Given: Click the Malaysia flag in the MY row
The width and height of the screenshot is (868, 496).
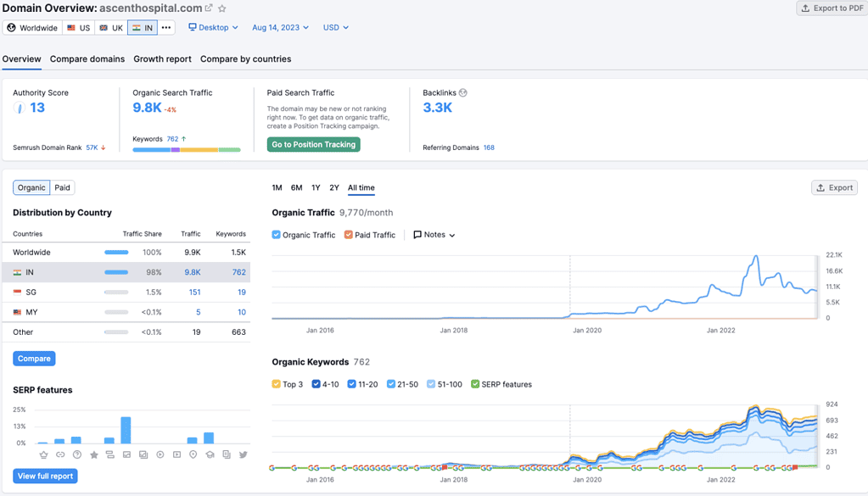Looking at the screenshot, I should coord(17,312).
